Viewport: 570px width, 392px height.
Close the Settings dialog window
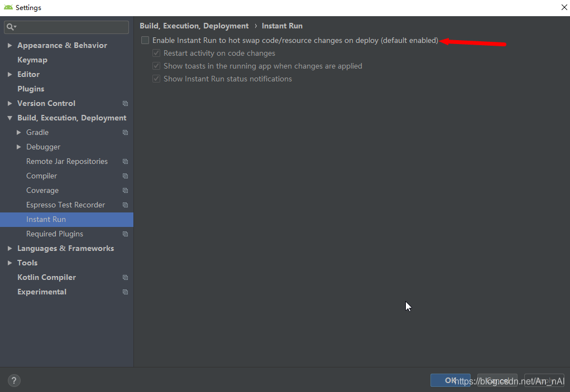564,7
